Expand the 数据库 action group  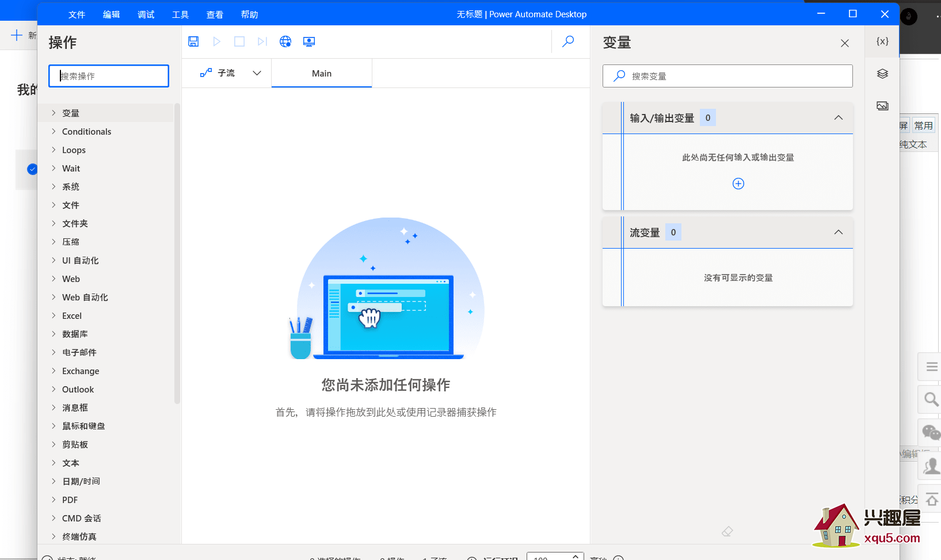pyautogui.click(x=54, y=334)
